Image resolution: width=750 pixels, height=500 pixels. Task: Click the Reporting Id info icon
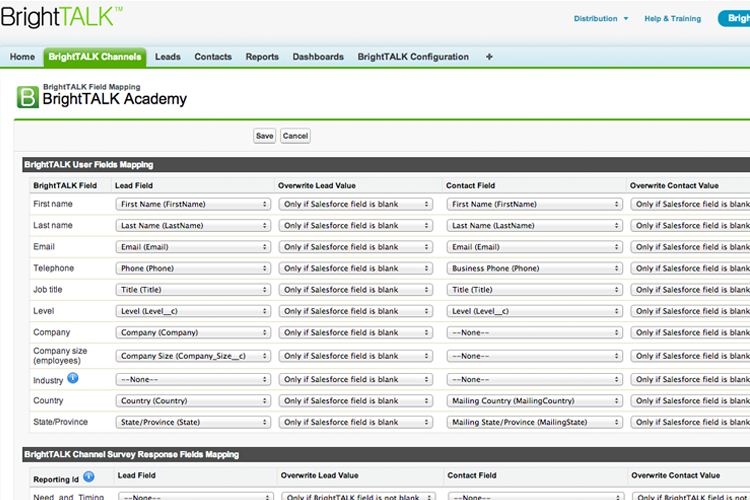point(90,477)
